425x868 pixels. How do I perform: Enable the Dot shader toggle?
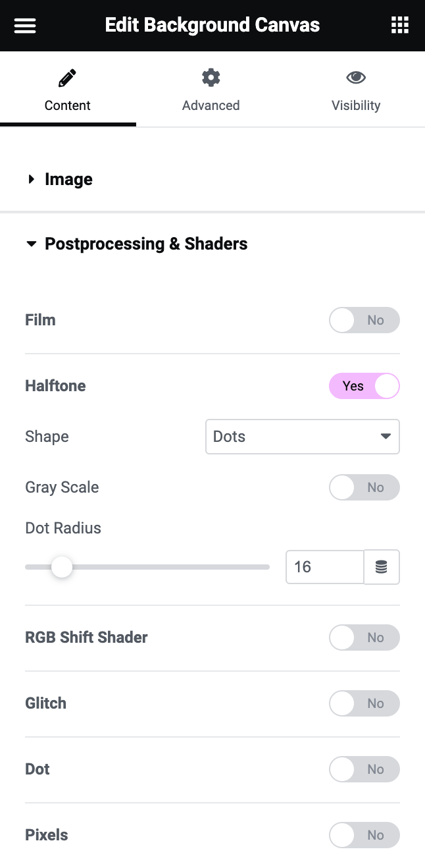pos(364,769)
